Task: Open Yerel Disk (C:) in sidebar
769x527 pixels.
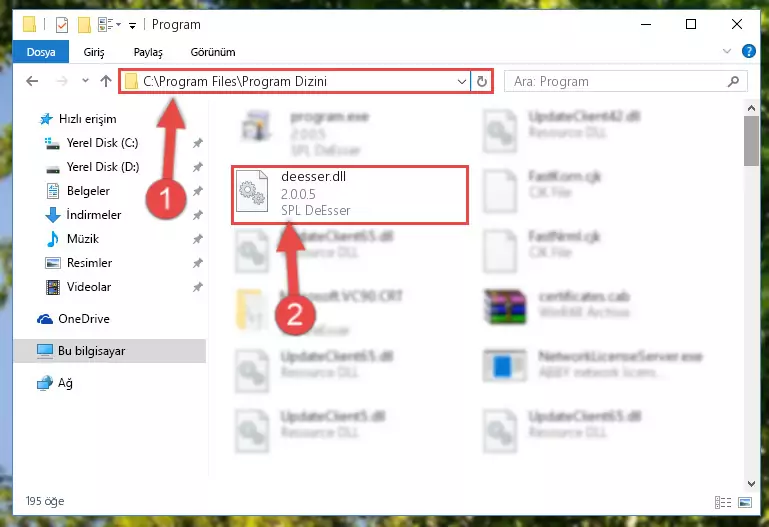Action: point(92,143)
